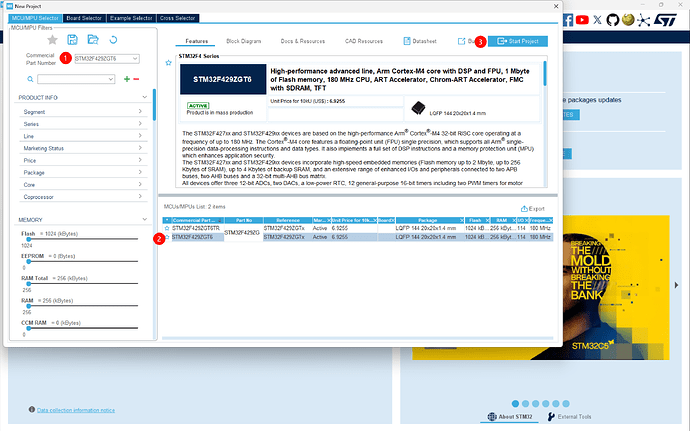Click the Start Project button

pos(518,41)
